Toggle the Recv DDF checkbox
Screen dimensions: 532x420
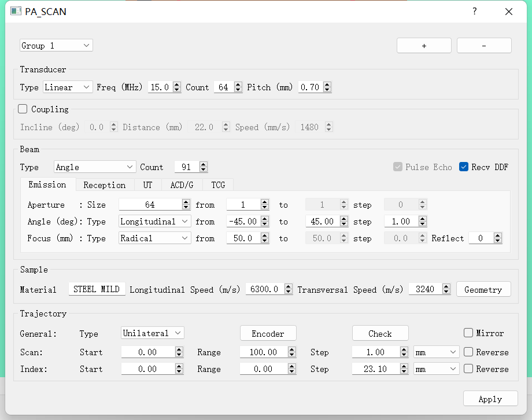coord(464,167)
